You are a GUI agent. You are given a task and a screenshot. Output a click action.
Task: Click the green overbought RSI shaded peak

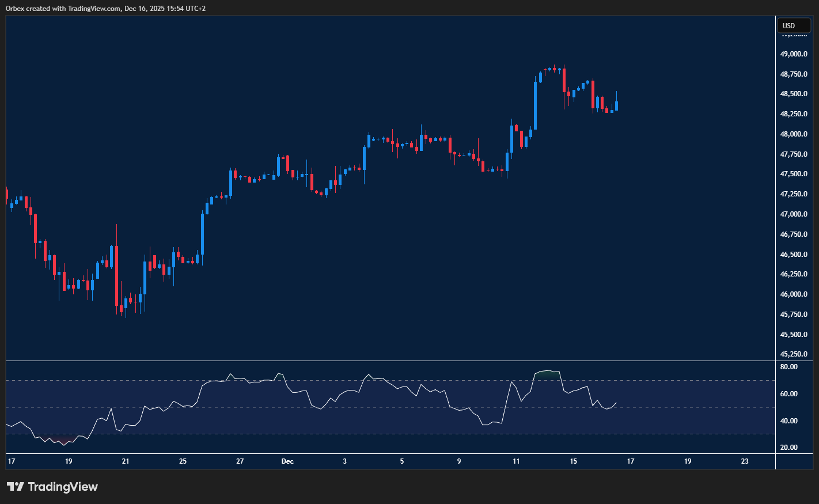[548, 373]
